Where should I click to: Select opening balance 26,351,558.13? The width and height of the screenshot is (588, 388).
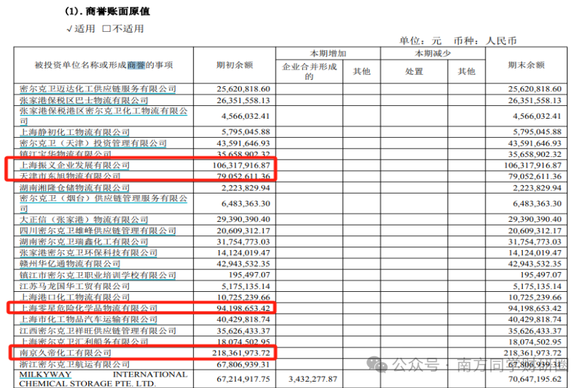tap(243, 100)
